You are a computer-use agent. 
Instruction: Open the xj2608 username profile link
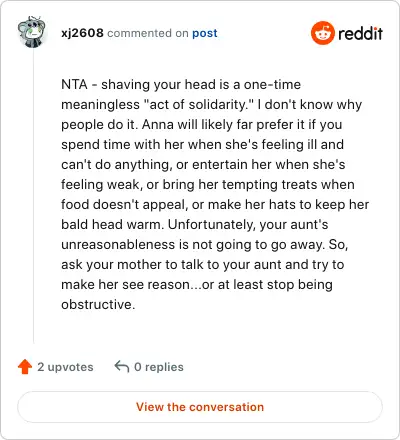(x=82, y=33)
